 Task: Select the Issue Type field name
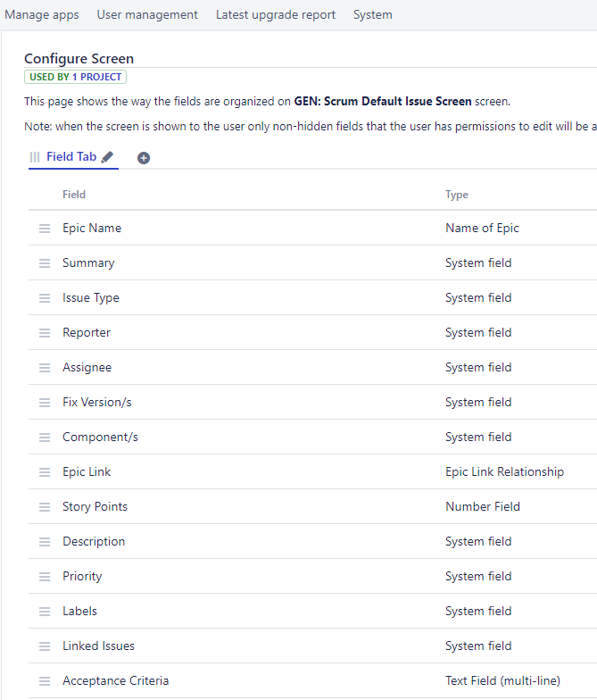click(91, 298)
